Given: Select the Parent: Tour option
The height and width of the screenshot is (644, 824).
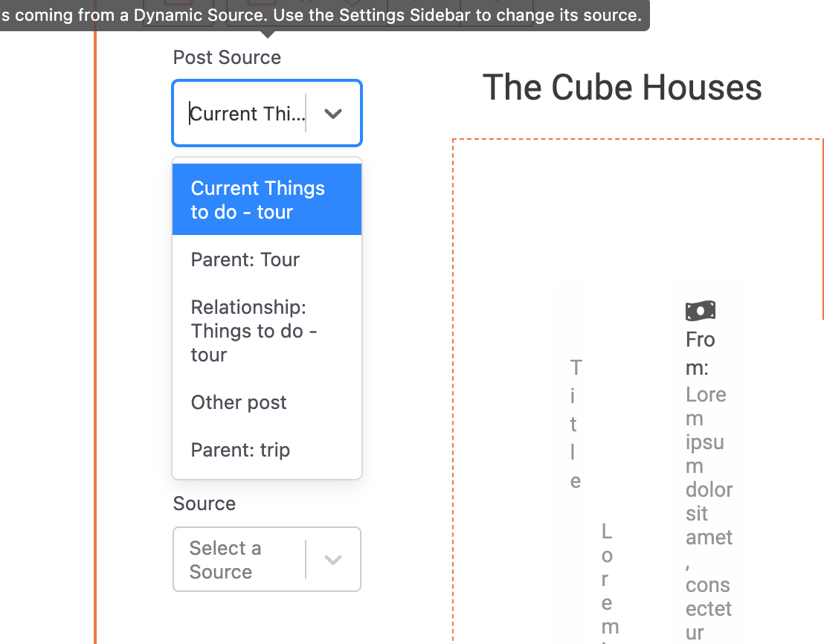Looking at the screenshot, I should point(267,260).
